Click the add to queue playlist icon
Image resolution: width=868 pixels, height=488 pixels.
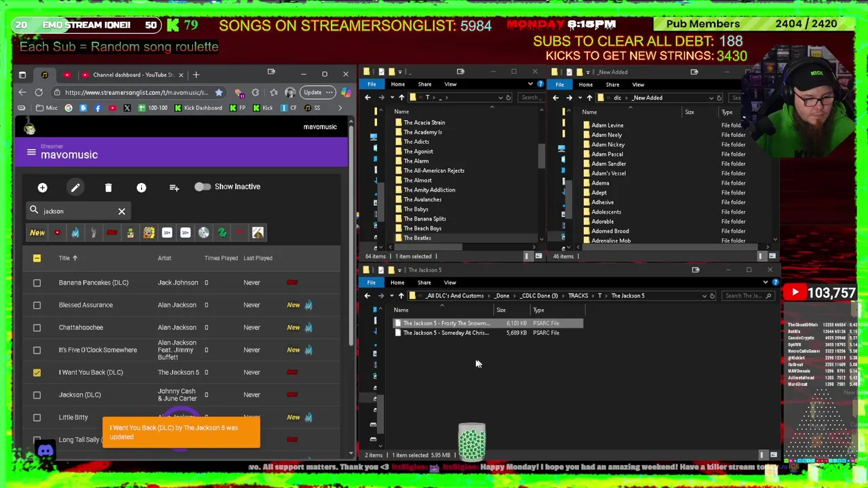(x=174, y=187)
